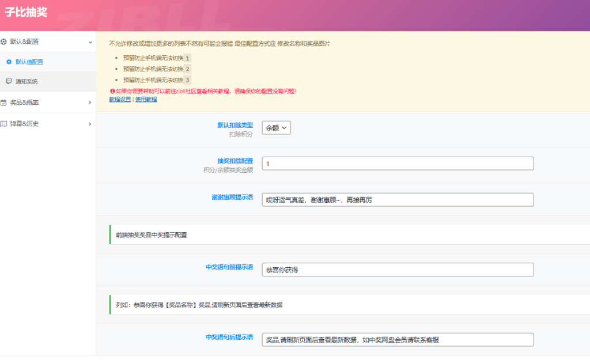Open the 通知系统 submenu item

click(x=27, y=81)
